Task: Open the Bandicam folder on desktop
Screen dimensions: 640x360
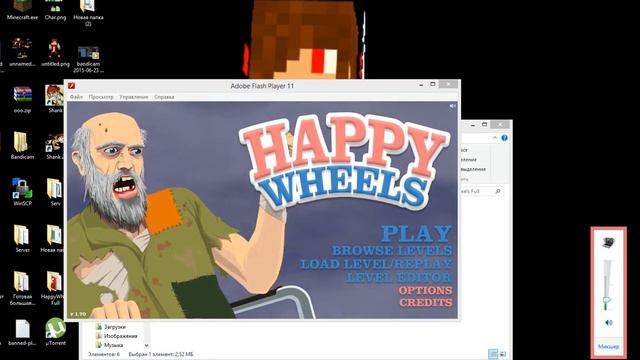Action: 22,145
